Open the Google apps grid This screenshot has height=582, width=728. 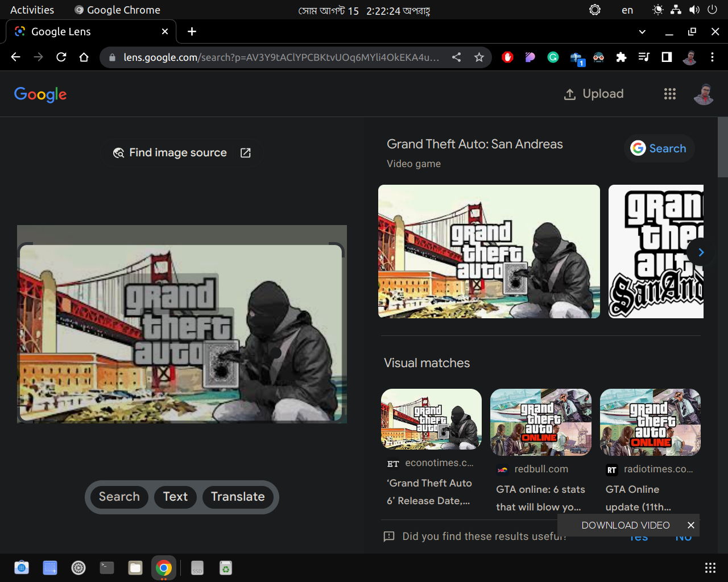(670, 94)
